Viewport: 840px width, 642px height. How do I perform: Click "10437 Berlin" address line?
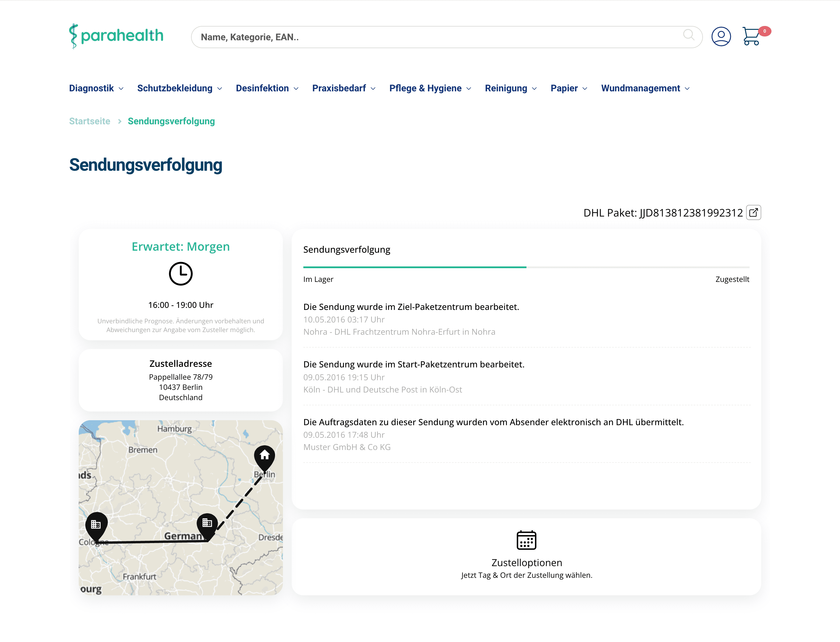click(181, 387)
